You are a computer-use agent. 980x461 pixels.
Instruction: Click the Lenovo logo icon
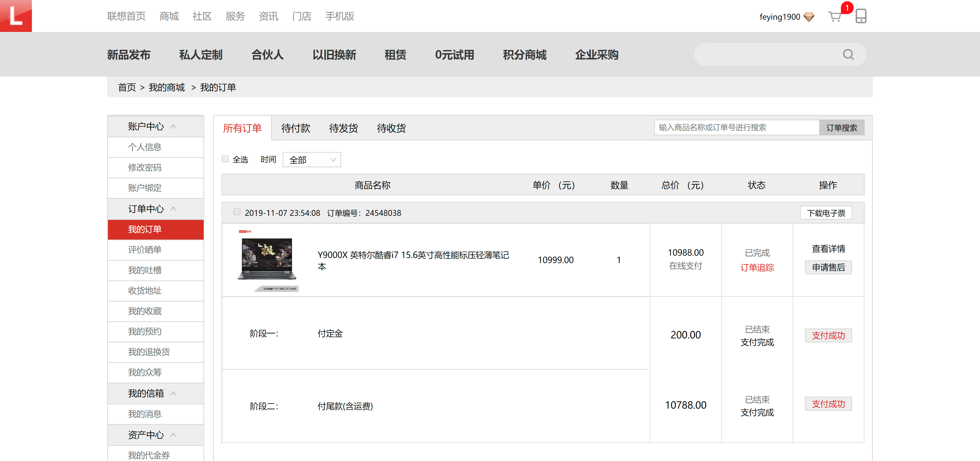16,16
